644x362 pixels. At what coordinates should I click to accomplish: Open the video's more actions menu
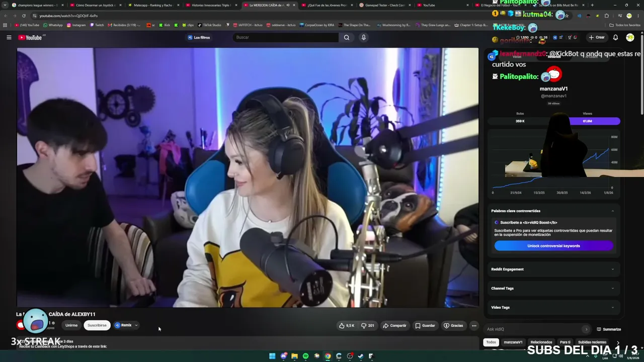click(474, 325)
